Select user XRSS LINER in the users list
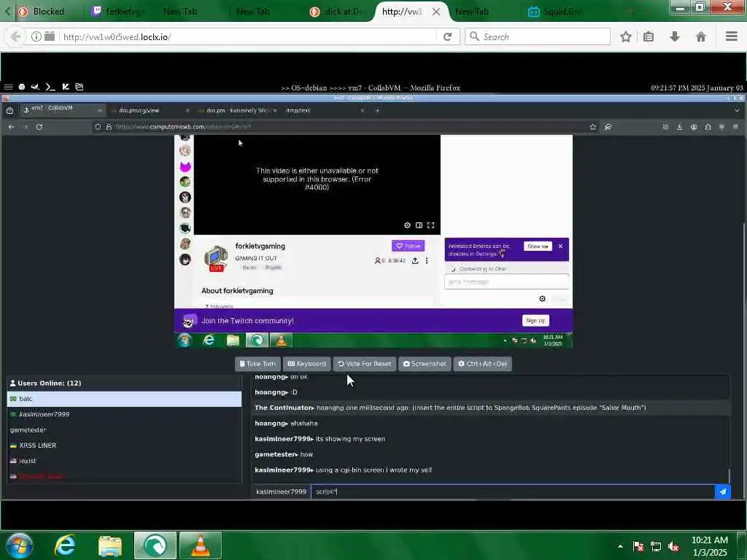Screen dimensions: 747x560 pos(124,446)
